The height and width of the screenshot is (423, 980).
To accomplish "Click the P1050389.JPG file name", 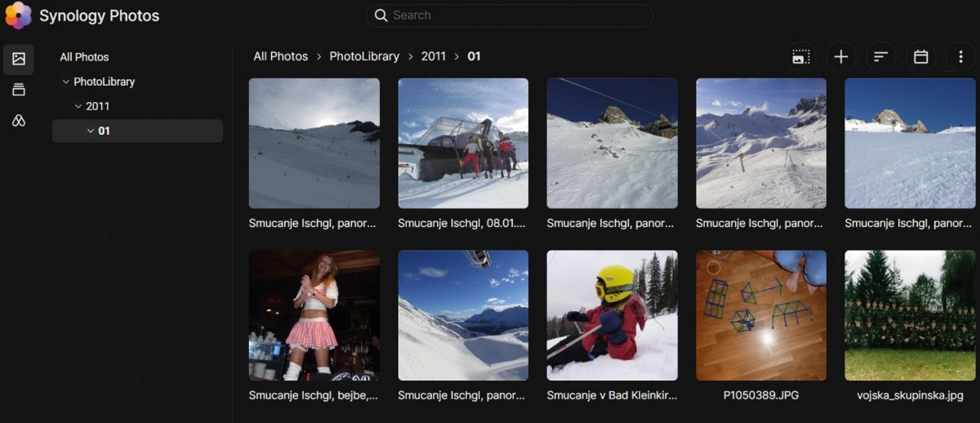I will click(x=761, y=395).
